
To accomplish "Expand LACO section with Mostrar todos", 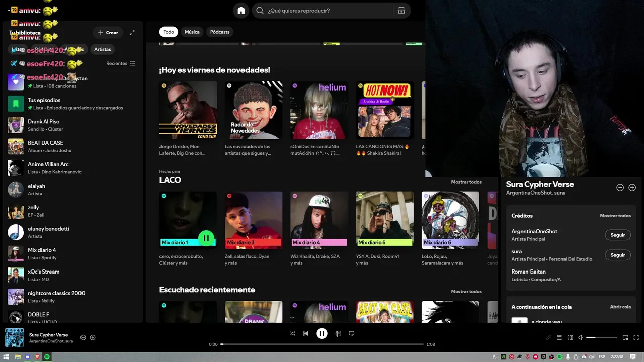I will (466, 182).
